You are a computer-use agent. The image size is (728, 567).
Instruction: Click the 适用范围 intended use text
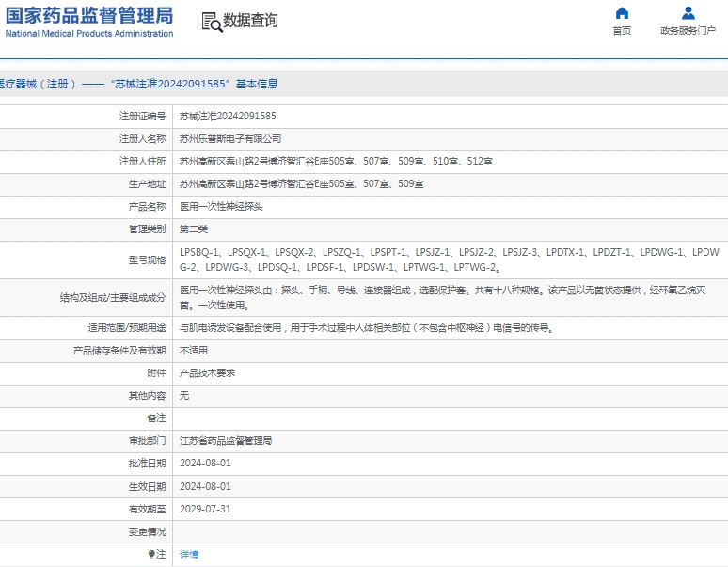point(366,328)
